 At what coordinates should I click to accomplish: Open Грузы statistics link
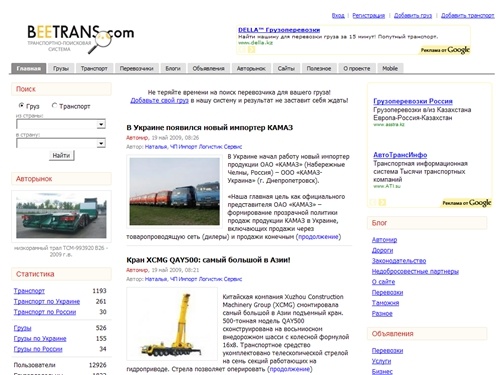pyautogui.click(x=22, y=328)
